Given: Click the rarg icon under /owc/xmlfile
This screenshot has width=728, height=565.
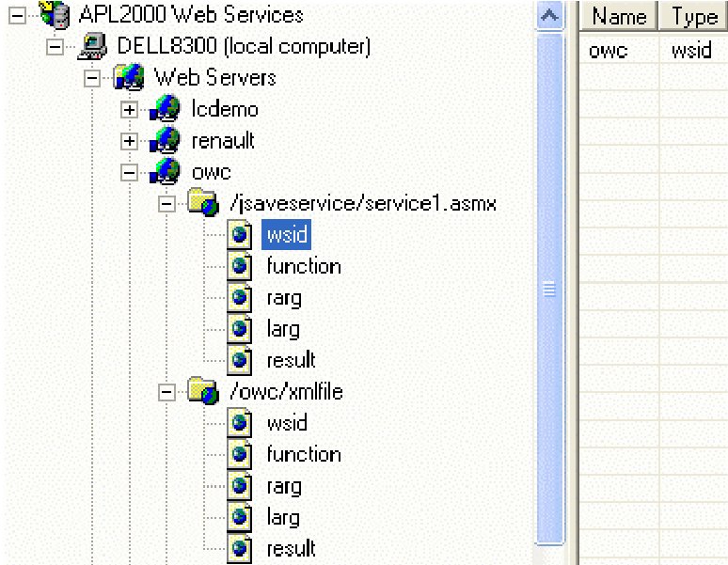Looking at the screenshot, I should coord(240,486).
